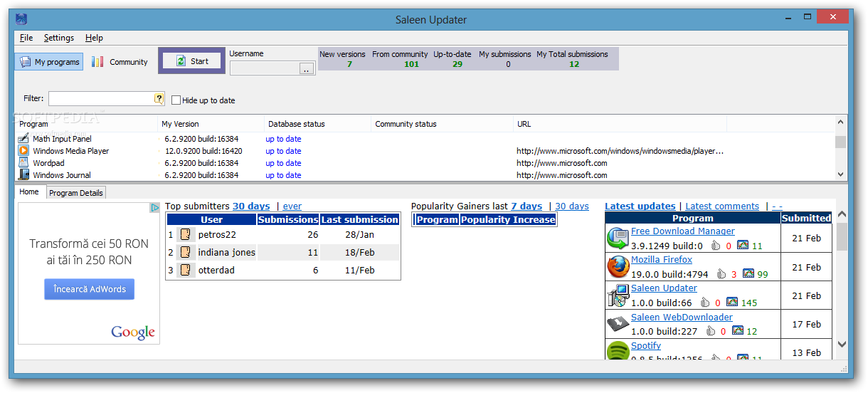868x393 pixels.
Task: Sort by URL column header
Action: pos(619,124)
